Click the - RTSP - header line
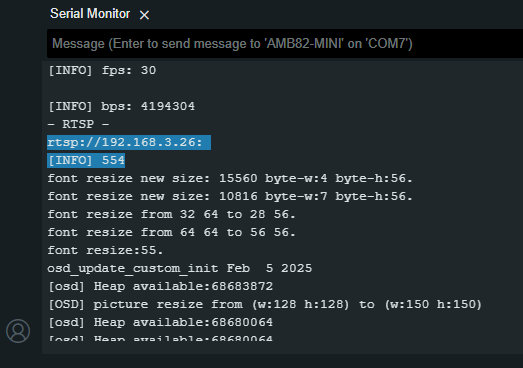 pyautogui.click(x=78, y=124)
